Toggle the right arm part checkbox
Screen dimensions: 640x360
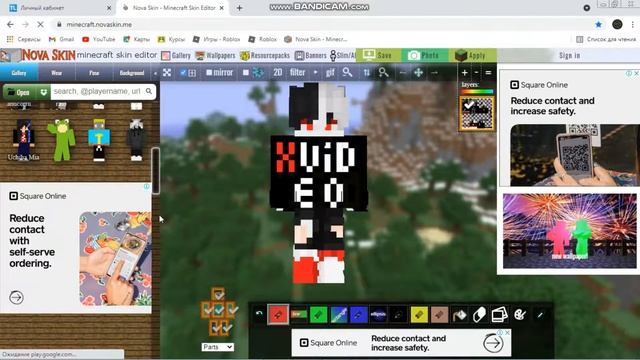tap(232, 310)
